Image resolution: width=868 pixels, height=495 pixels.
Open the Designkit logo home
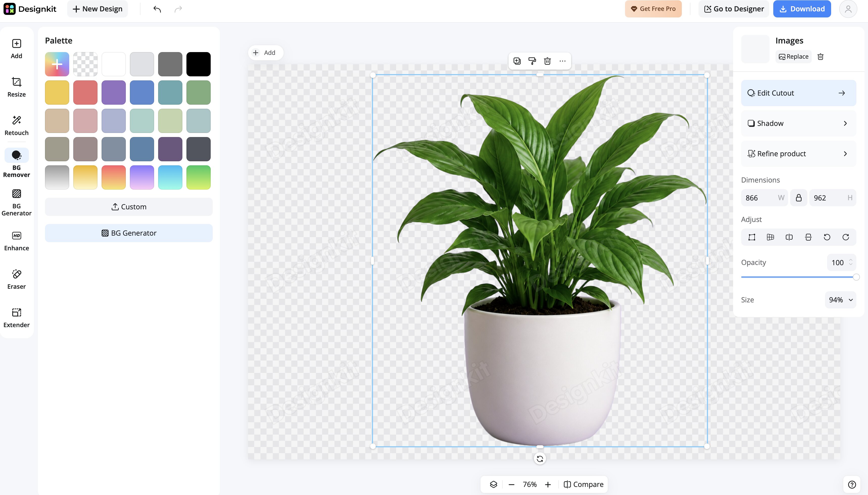(x=30, y=9)
